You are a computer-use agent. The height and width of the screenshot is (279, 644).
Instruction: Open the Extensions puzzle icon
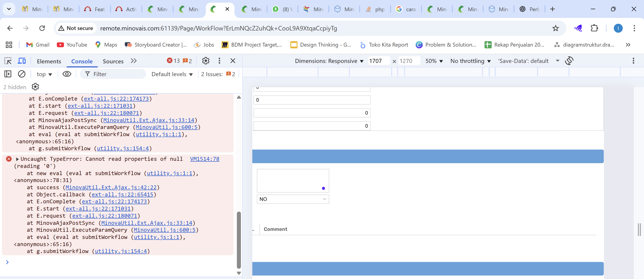pos(594,28)
